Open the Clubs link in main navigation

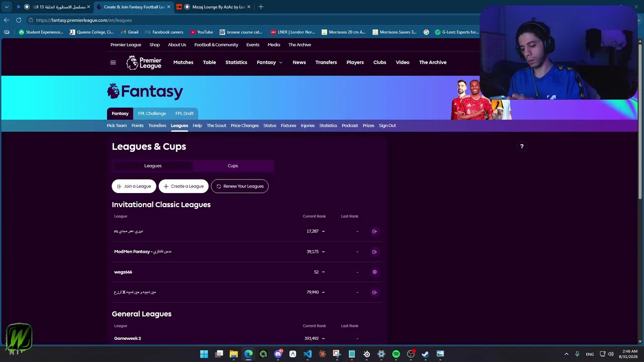click(x=380, y=62)
